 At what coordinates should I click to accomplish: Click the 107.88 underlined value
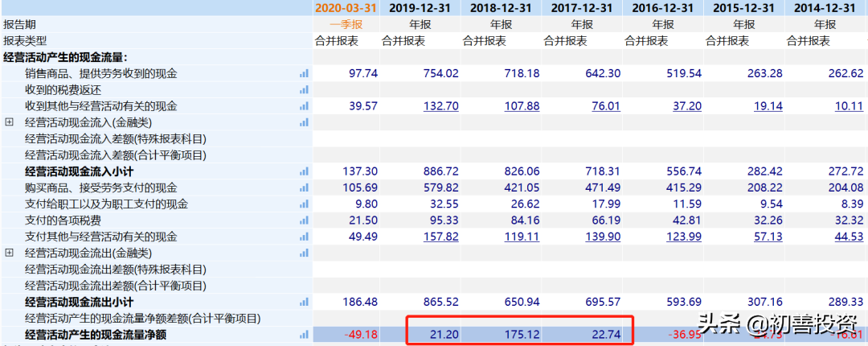coord(522,106)
